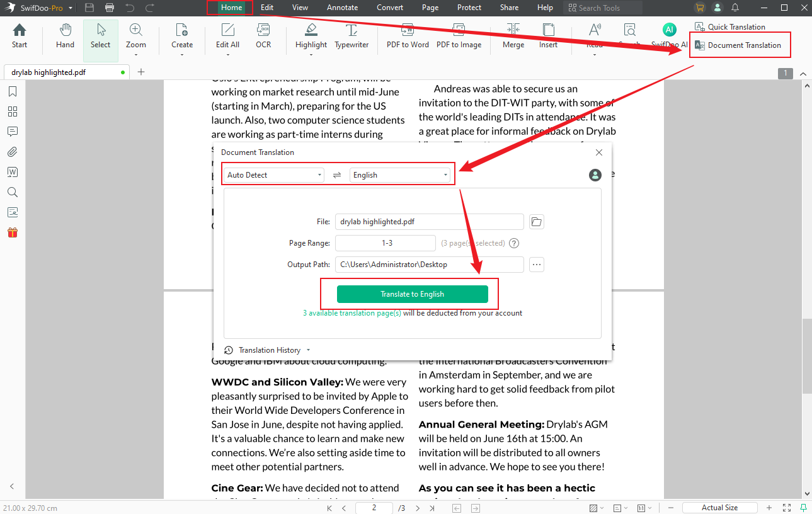Click the zoom-in plus control
The image size is (812, 514).
point(768,507)
